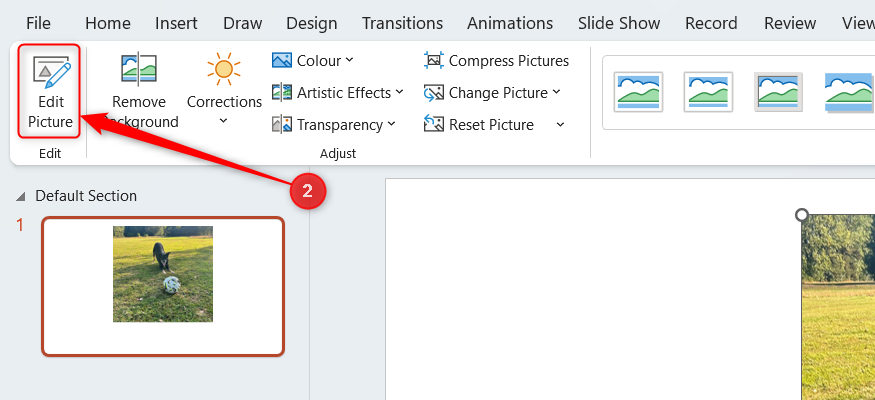The image size is (875, 400).
Task: Open the Edit Picture tool
Action: pos(50,91)
